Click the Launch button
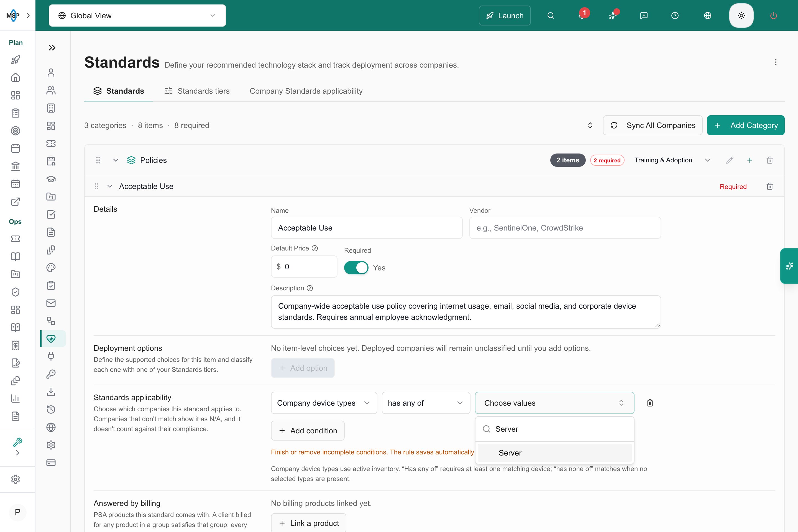This screenshot has width=798, height=532. pyautogui.click(x=505, y=16)
